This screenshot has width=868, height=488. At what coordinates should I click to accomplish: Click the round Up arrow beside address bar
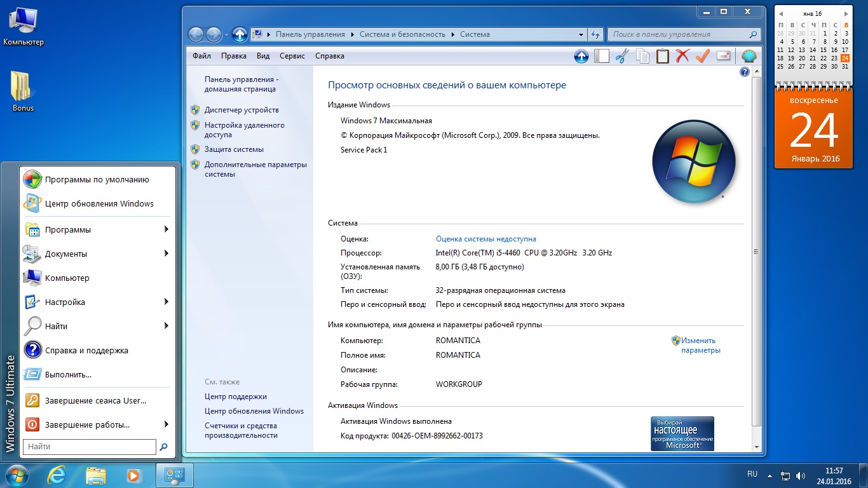[x=240, y=34]
